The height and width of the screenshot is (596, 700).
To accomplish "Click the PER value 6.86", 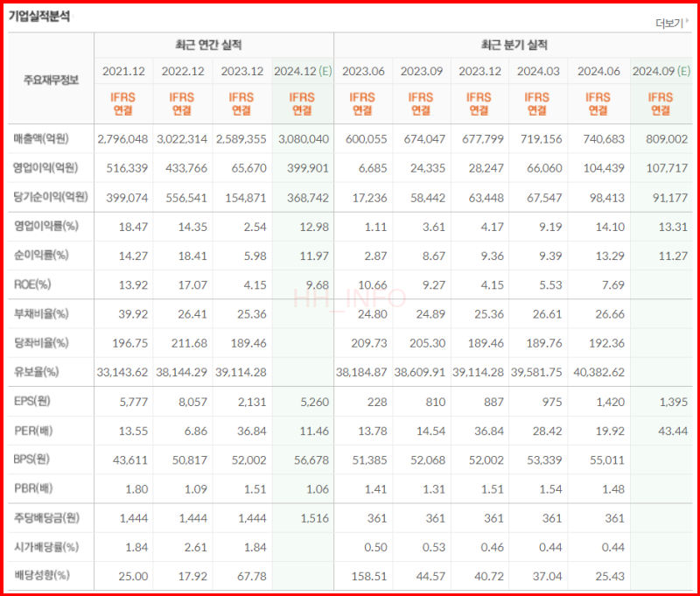I will coord(196,431).
